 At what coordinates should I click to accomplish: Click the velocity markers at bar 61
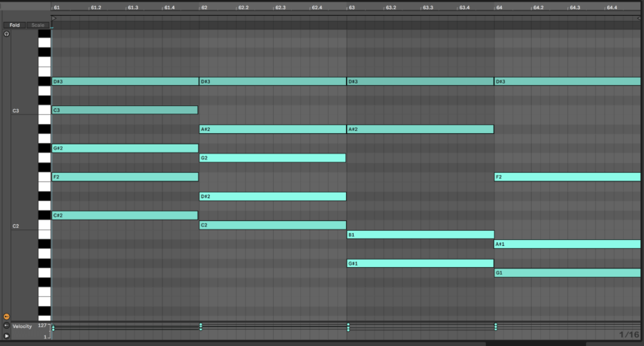tap(53, 327)
